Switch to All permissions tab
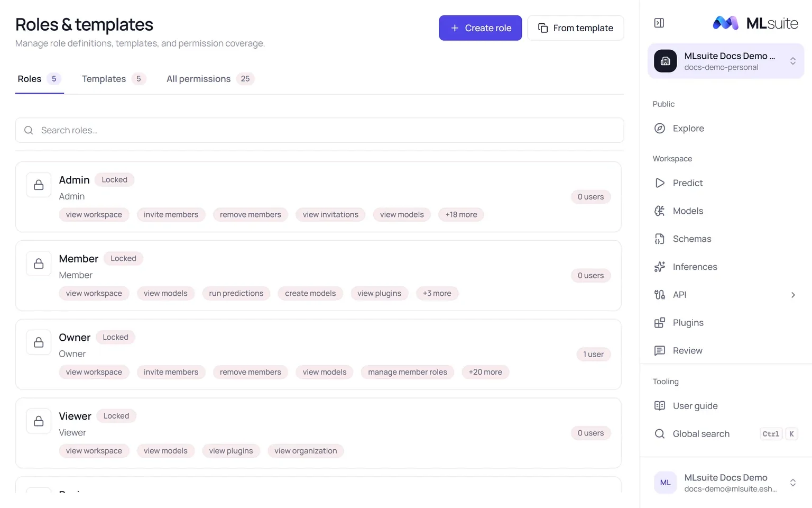Viewport: 812px width, 508px height. point(210,79)
